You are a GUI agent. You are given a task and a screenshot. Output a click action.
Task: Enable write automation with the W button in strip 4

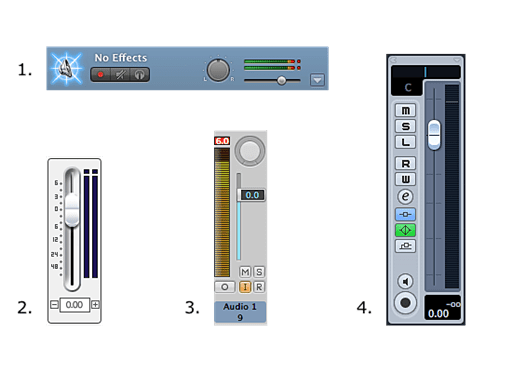coord(405,179)
